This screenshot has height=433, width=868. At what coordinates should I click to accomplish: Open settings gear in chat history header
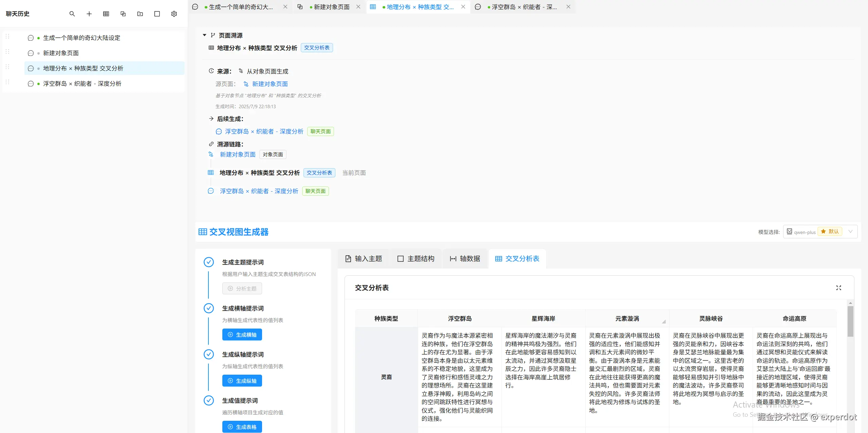click(x=174, y=14)
